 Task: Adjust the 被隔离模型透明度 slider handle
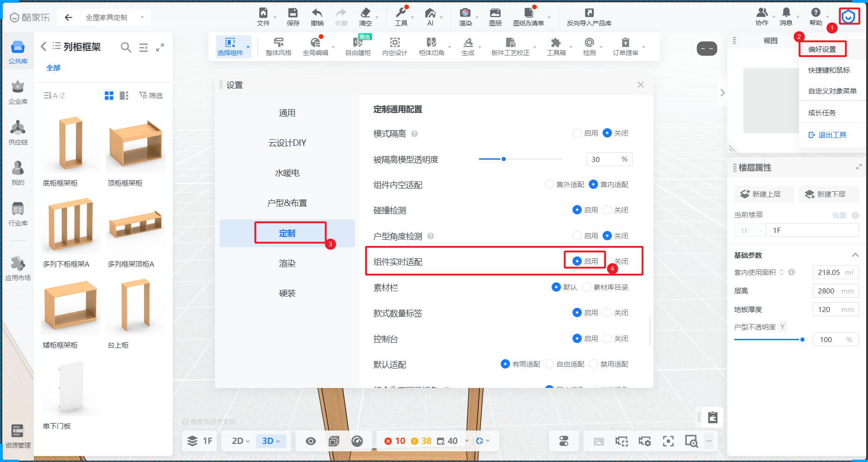[503, 159]
